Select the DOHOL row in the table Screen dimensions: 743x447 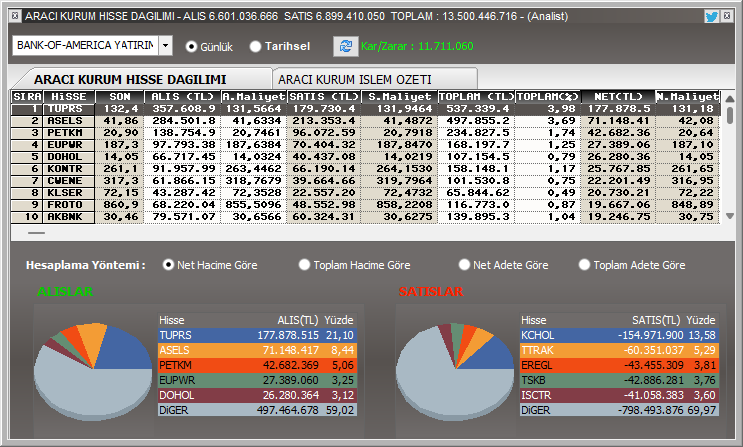tap(365, 157)
